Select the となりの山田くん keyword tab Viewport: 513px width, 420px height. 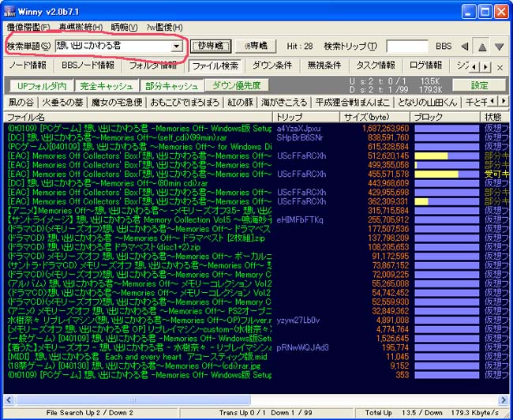427,103
